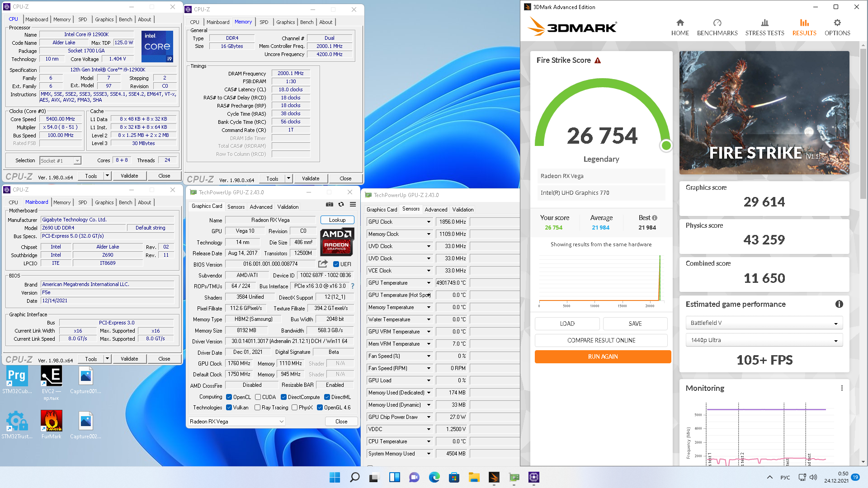This screenshot has width=868, height=488.
Task: Open Bench tab in CPU-Z Mainboard window
Action: click(x=126, y=202)
